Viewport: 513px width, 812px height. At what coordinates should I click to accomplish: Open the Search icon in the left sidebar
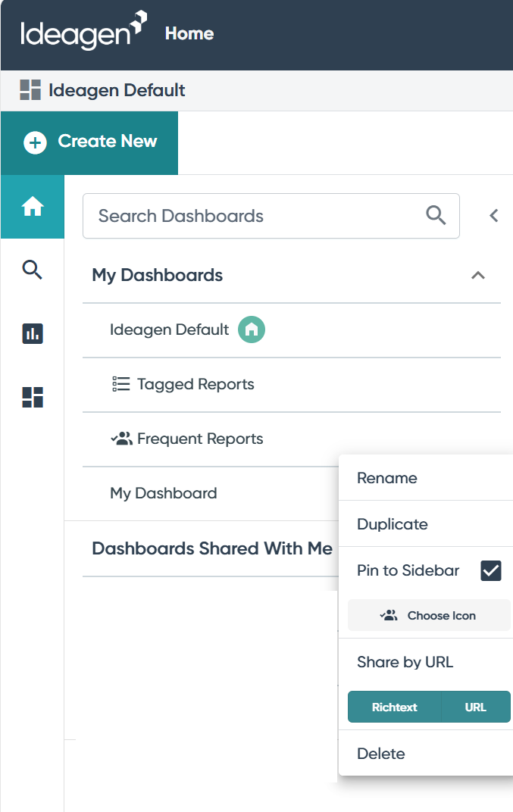point(32,270)
